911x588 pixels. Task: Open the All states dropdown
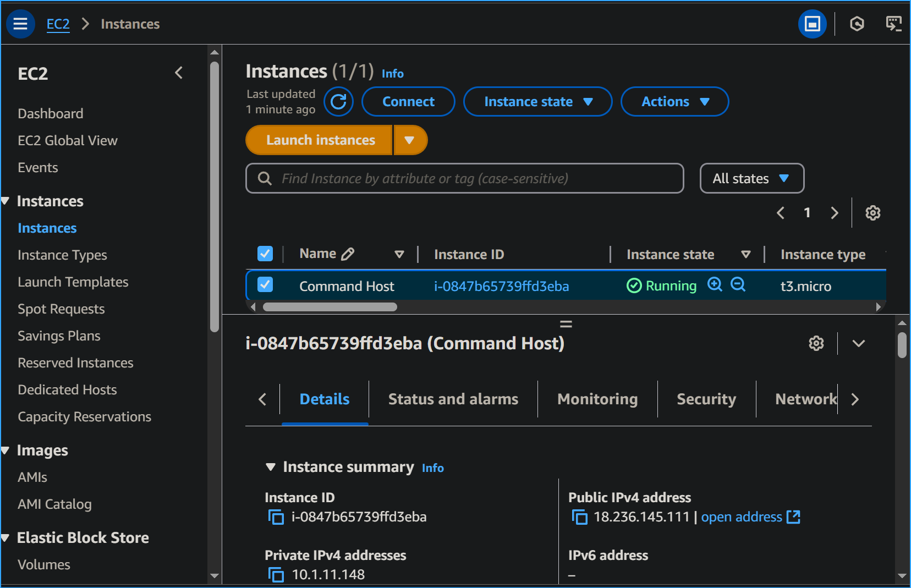[x=751, y=178]
